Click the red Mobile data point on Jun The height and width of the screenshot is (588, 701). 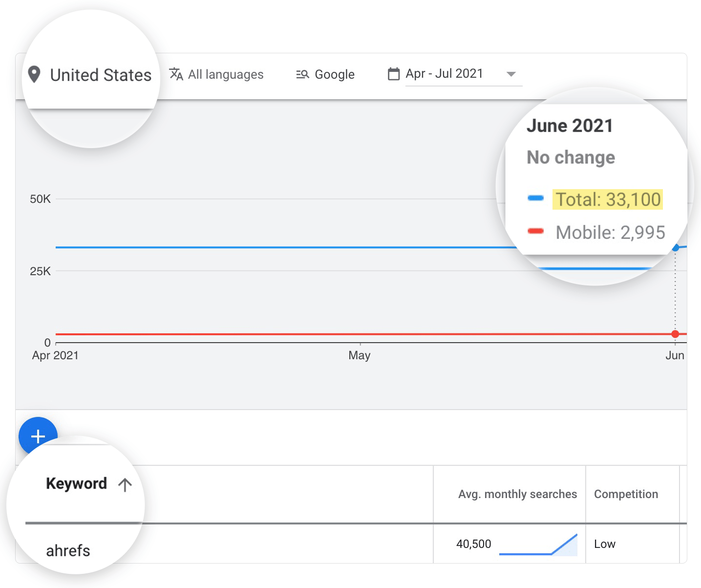[x=676, y=334]
